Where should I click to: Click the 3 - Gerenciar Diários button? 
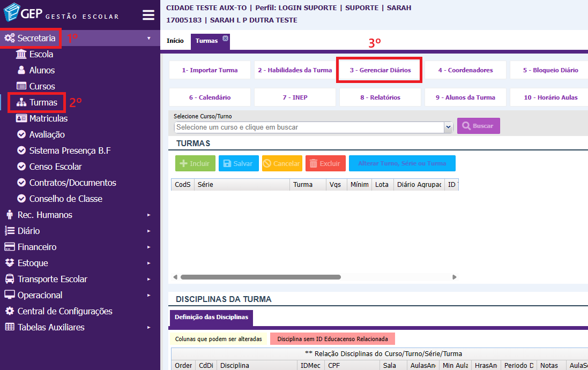380,70
